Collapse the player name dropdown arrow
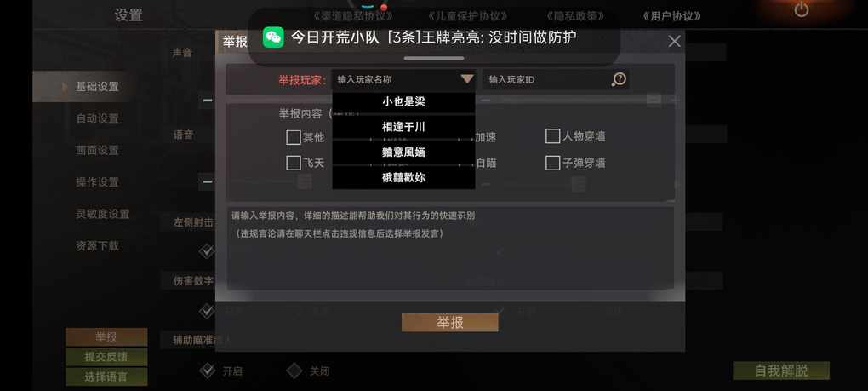Screen dimensions: 868x391 (466, 79)
